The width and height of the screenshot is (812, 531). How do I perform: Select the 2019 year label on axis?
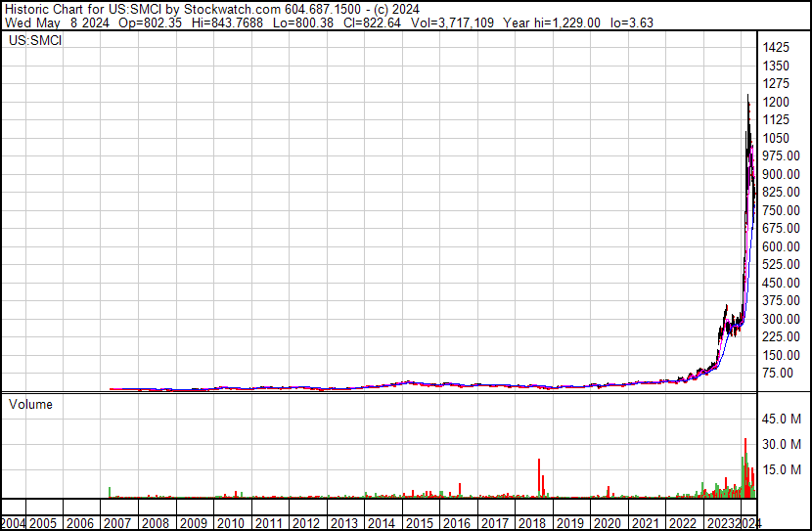tap(569, 523)
